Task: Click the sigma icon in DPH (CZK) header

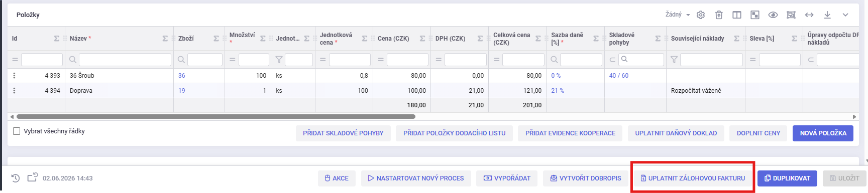Action: [480, 39]
